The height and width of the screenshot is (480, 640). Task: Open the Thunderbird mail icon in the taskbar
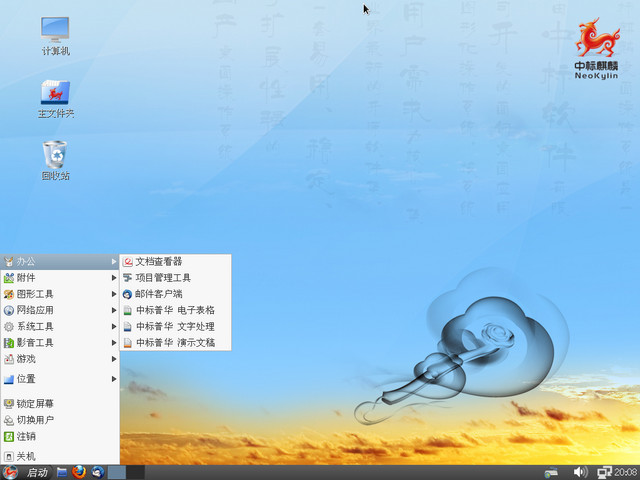97,472
